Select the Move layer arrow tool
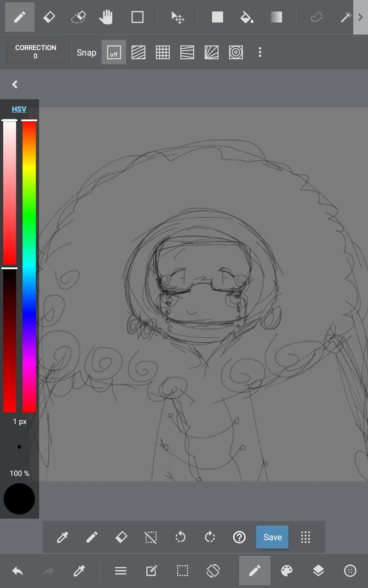368x588 pixels. point(178,17)
